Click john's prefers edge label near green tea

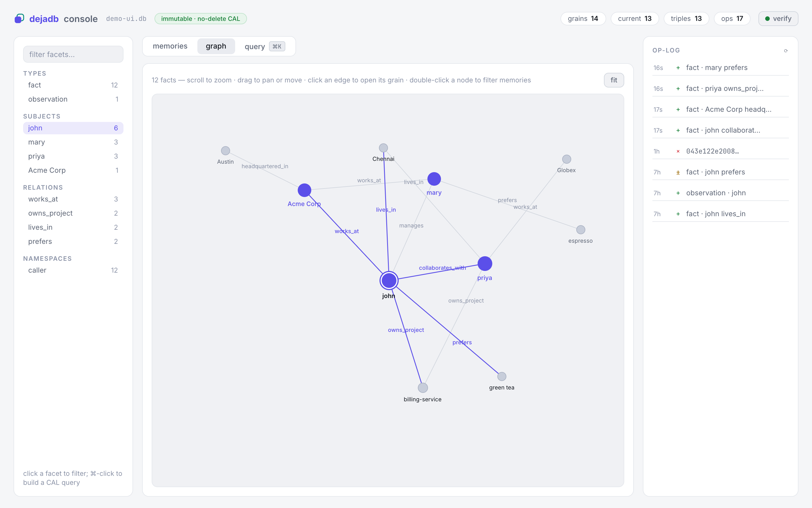(x=462, y=342)
